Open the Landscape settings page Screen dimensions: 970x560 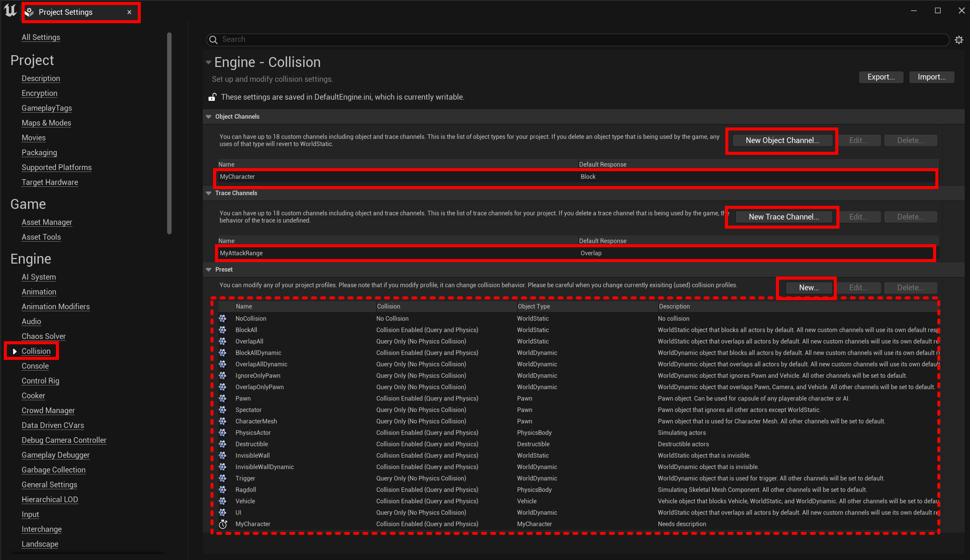coord(40,544)
